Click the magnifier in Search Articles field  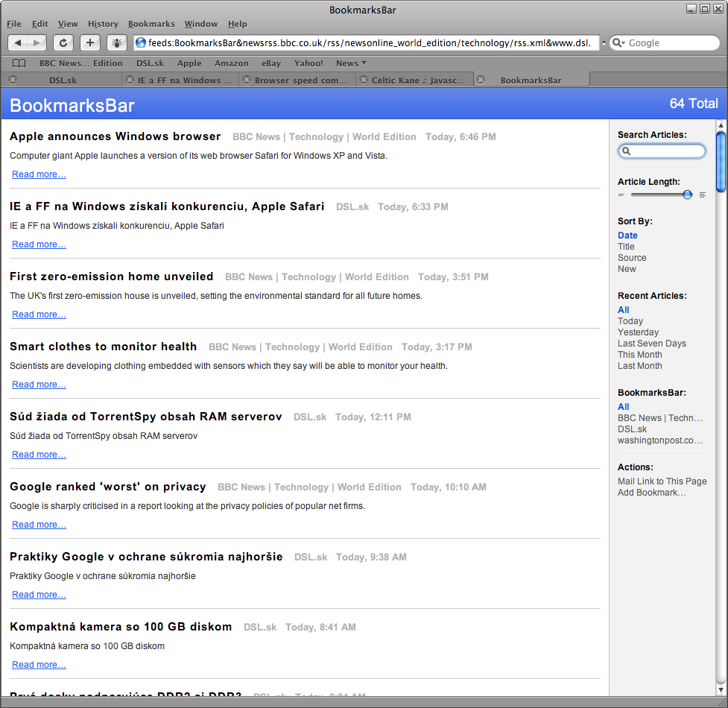click(x=627, y=151)
